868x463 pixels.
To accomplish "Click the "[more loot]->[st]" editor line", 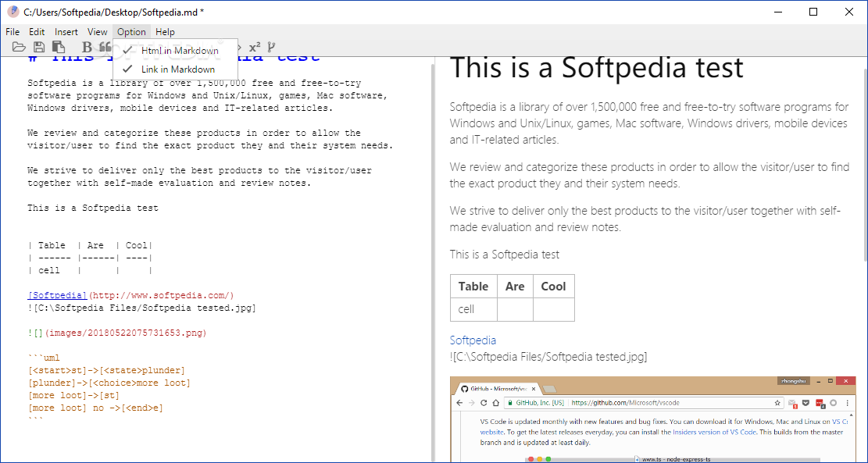I will tap(73, 396).
